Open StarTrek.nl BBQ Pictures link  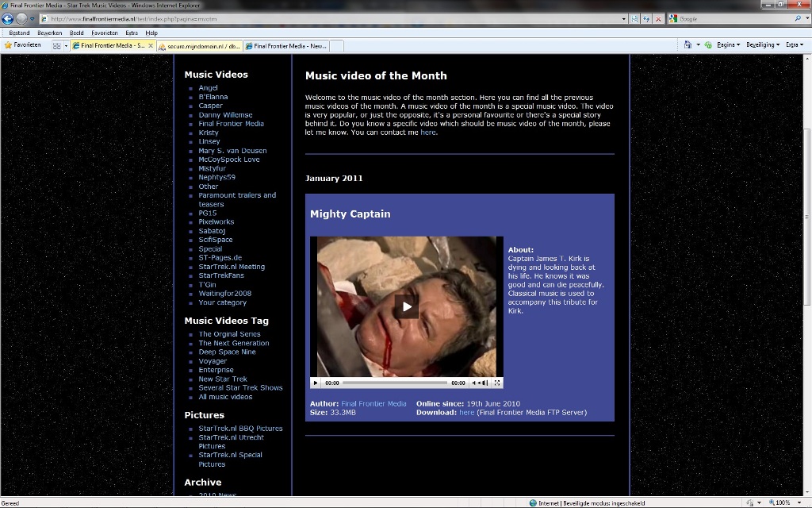pos(240,429)
